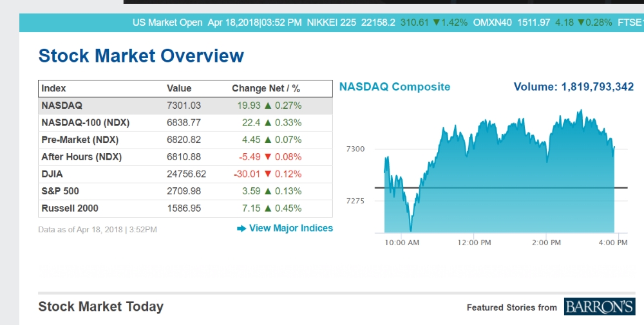644x325 pixels.
Task: Select NIKKEI 225 in the top ticker
Action: point(331,23)
